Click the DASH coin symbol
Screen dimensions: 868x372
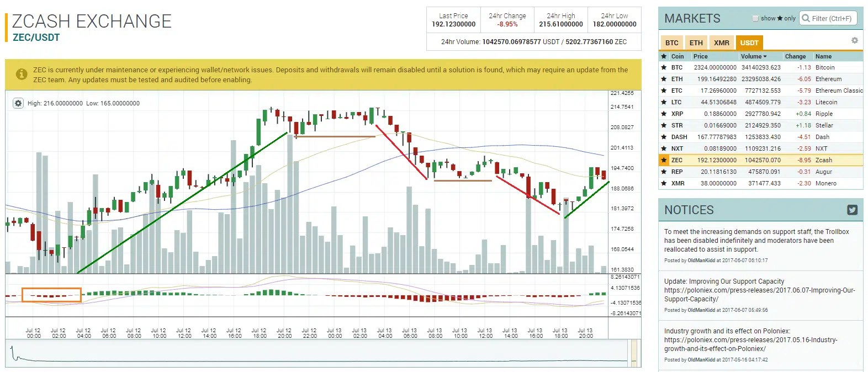(x=679, y=137)
